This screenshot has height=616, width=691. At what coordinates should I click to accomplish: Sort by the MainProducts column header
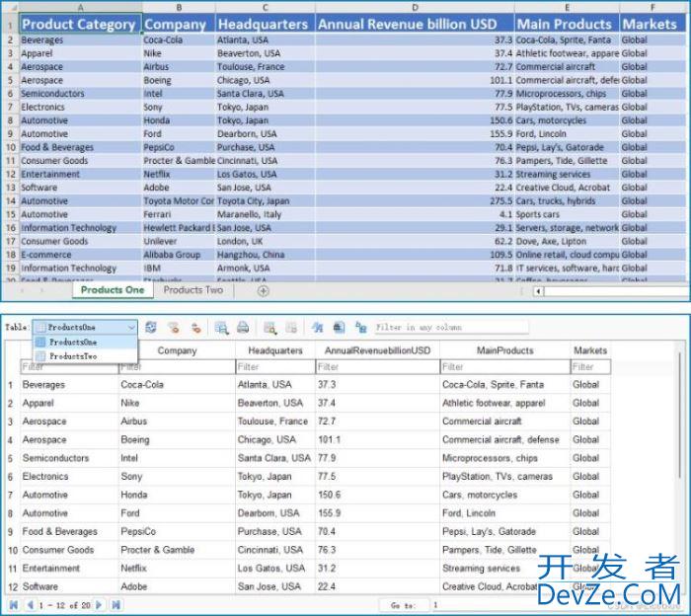[x=505, y=350]
